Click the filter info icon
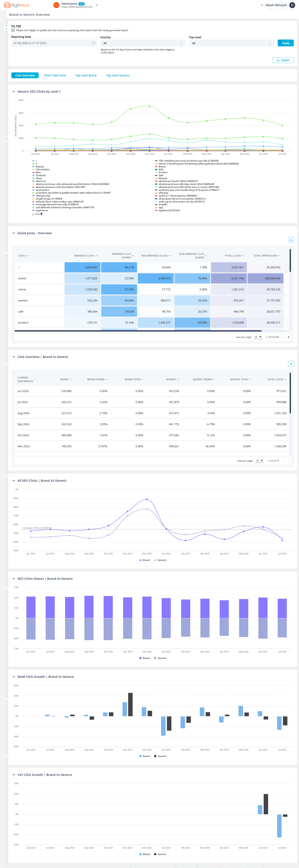This screenshot has height=868, width=299. point(13,30)
